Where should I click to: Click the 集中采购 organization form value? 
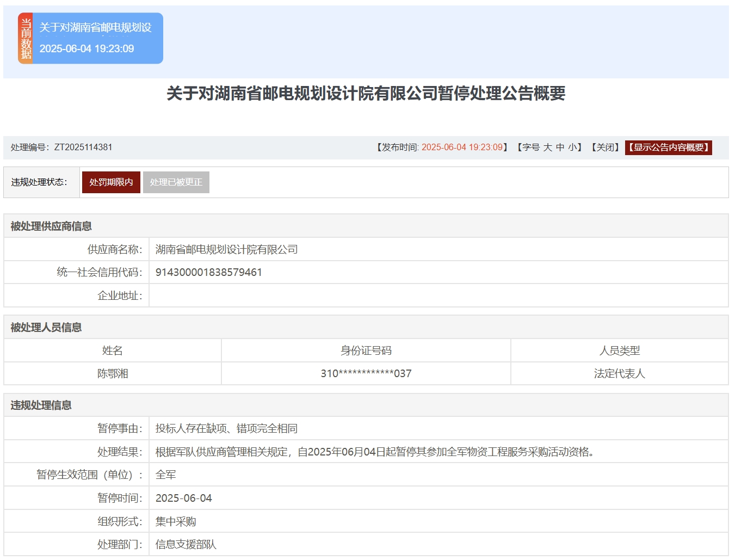176,522
